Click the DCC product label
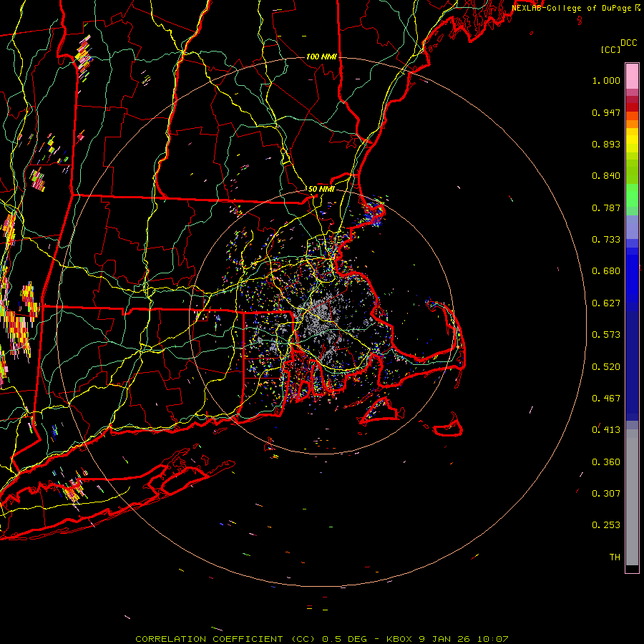644x644 pixels. (x=628, y=43)
